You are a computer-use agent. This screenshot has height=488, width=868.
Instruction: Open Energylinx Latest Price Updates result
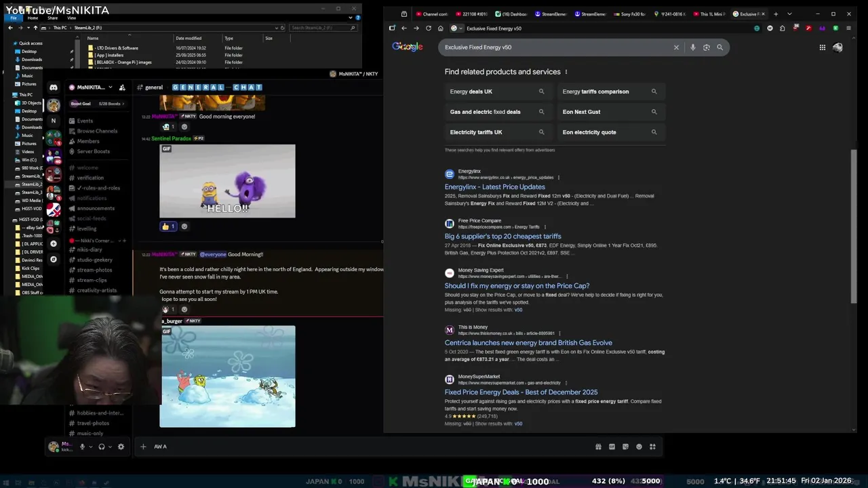point(494,187)
